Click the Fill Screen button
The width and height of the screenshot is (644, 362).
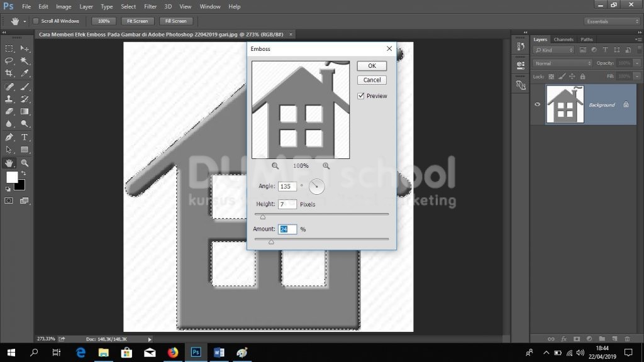[176, 21]
